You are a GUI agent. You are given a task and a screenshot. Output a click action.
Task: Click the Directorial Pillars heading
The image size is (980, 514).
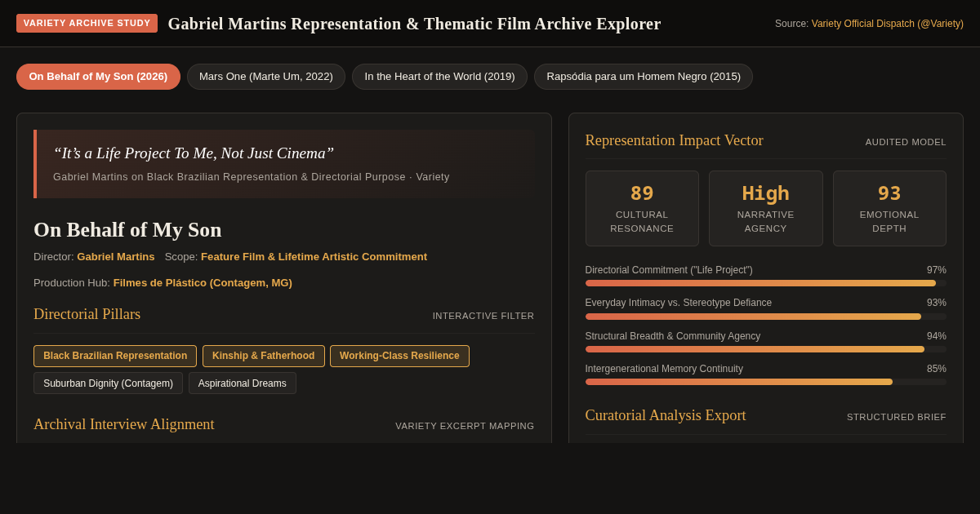(x=87, y=314)
